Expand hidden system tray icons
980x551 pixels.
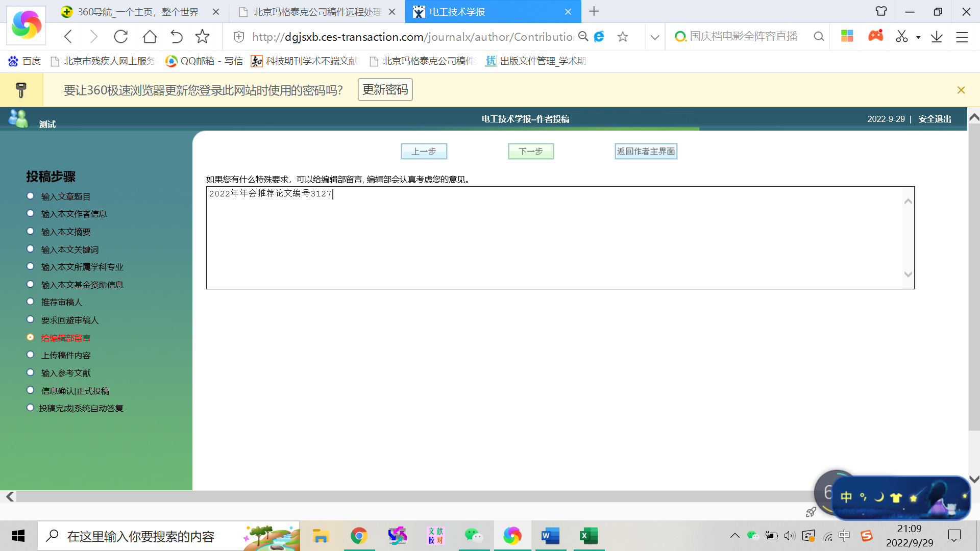734,536
